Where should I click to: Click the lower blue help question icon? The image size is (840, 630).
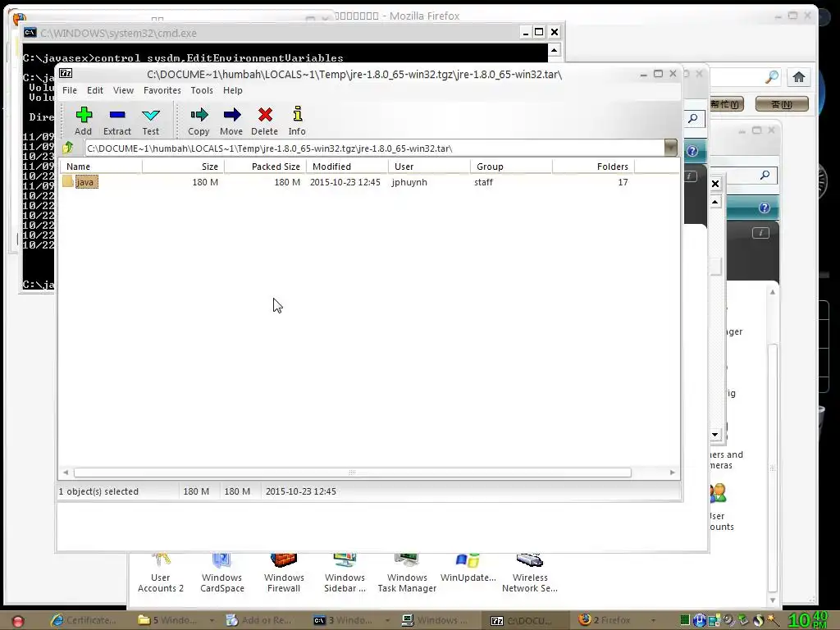(765, 208)
